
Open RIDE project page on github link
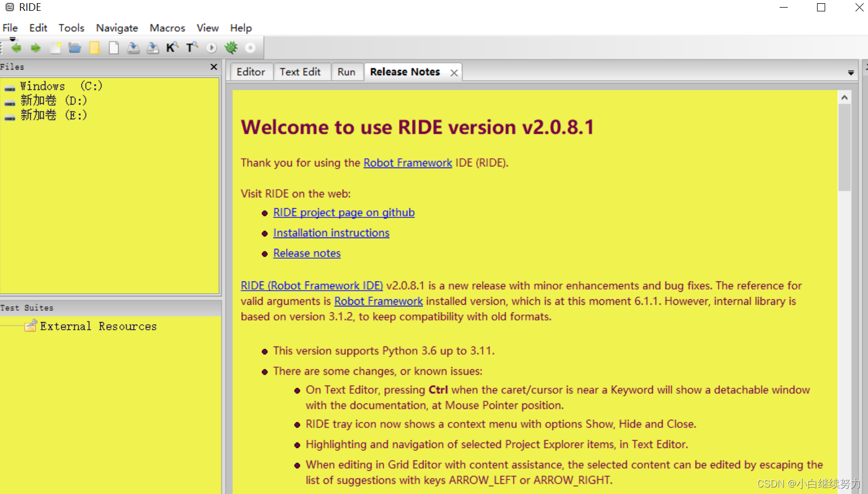pyautogui.click(x=344, y=213)
